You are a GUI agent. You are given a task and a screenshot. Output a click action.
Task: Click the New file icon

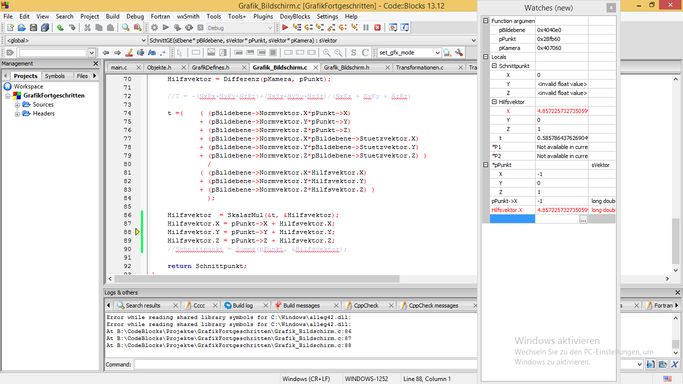10,28
